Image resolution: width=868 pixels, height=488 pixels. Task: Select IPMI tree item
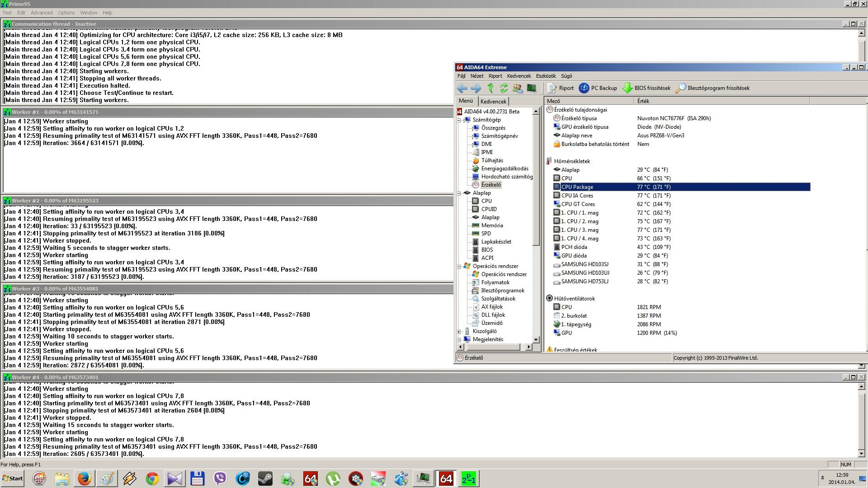point(486,152)
